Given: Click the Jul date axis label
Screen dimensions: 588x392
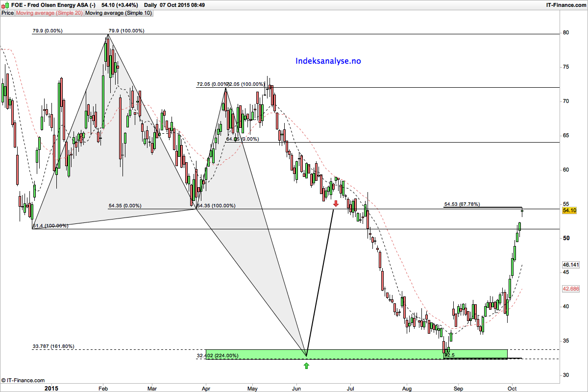Looking at the screenshot, I should click(350, 389).
